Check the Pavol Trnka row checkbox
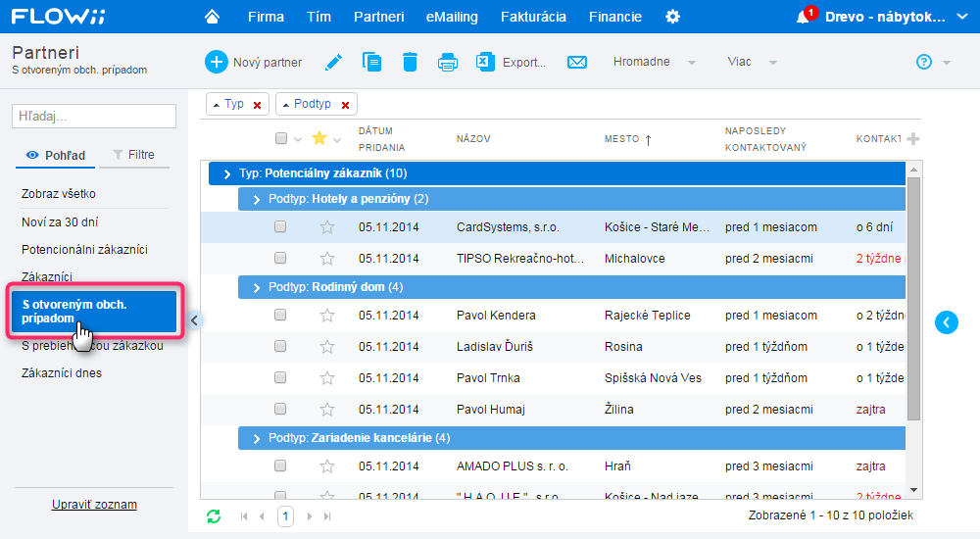The image size is (980, 539). tap(280, 377)
